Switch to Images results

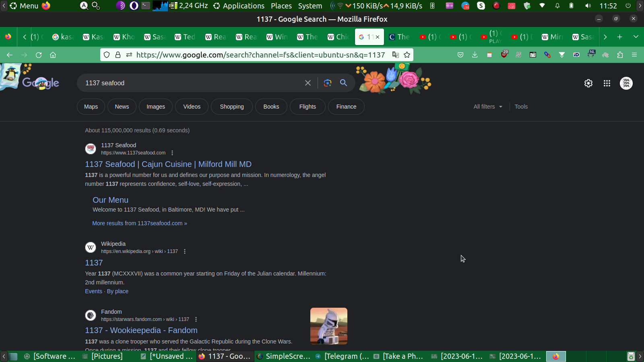[156, 107]
